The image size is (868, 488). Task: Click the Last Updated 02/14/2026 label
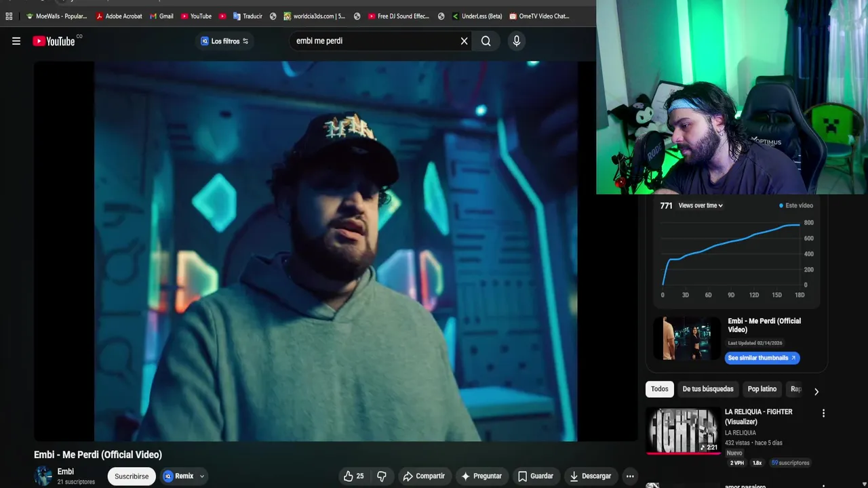[755, 343]
